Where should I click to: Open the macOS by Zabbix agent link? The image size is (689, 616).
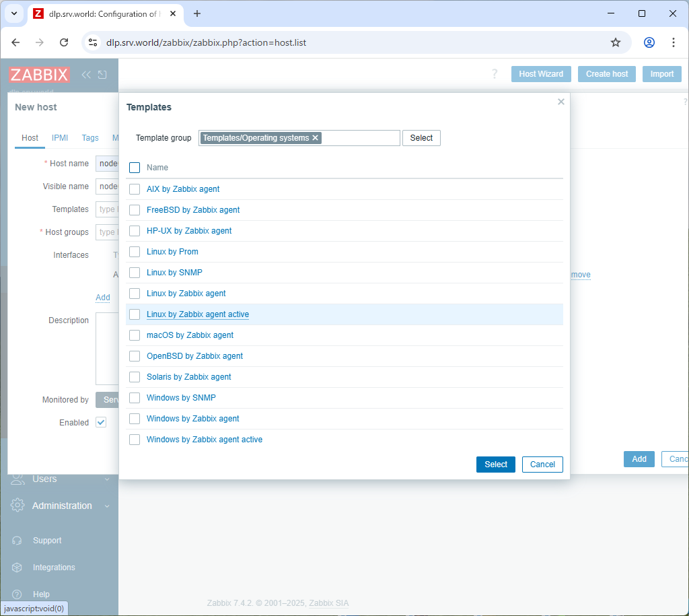[x=190, y=335]
